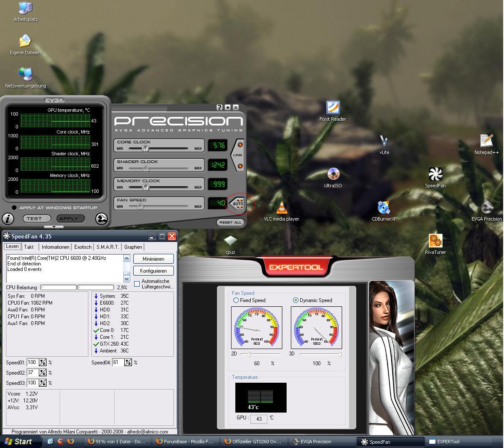This screenshot has width=504, height=448.
Task: Click the Core Clock slider handle
Action: pos(145,148)
